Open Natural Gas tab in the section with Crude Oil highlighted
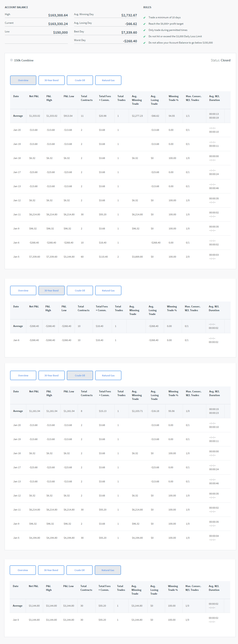Image resolution: width=238 pixels, height=644 pixels. [108, 376]
